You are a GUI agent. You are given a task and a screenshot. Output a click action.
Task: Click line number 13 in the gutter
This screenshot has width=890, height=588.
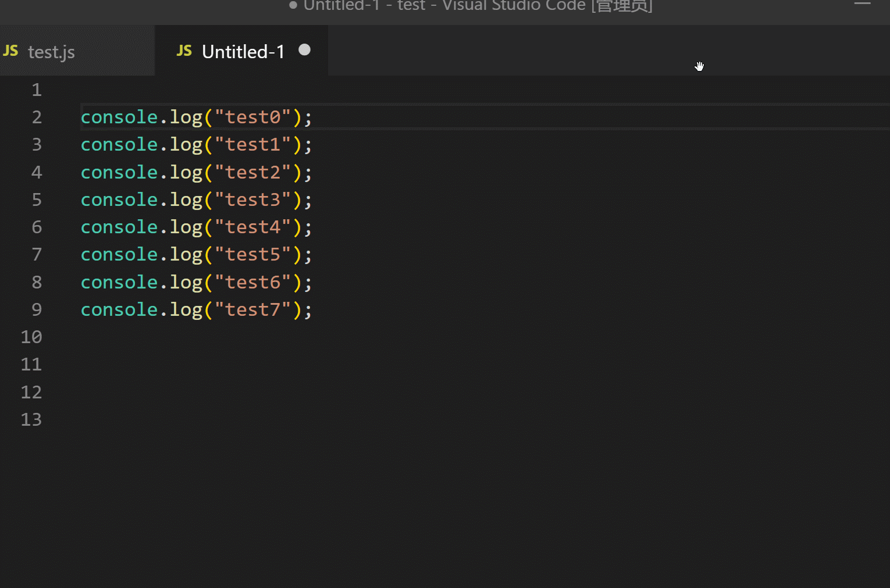coord(31,419)
